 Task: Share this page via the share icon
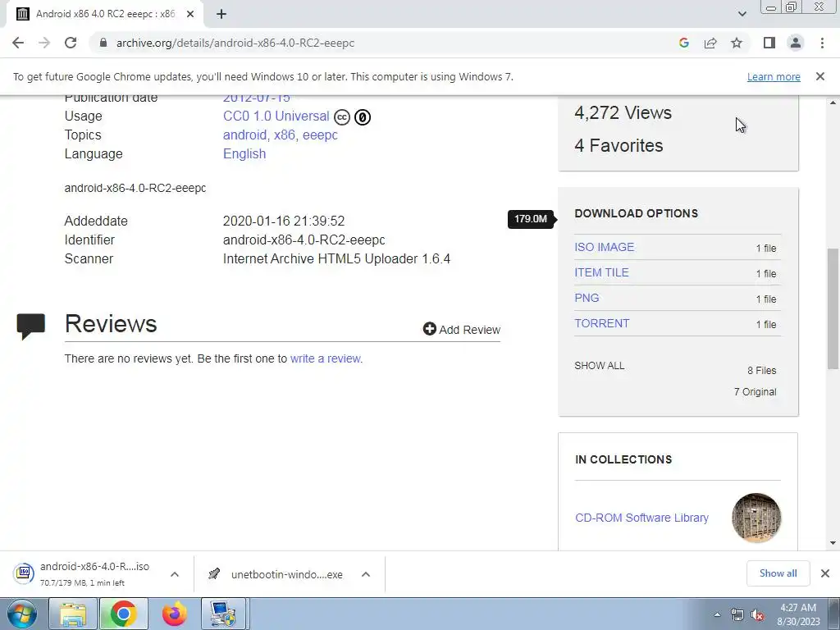(710, 43)
